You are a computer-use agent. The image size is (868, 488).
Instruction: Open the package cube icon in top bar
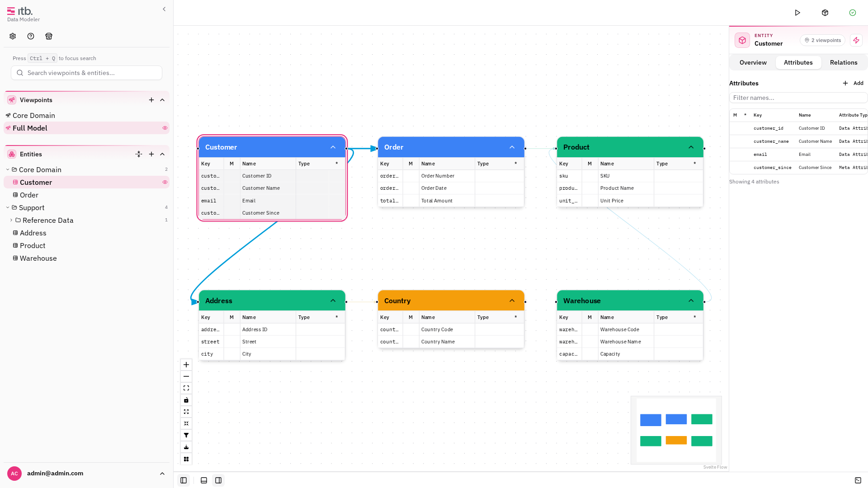click(x=825, y=13)
